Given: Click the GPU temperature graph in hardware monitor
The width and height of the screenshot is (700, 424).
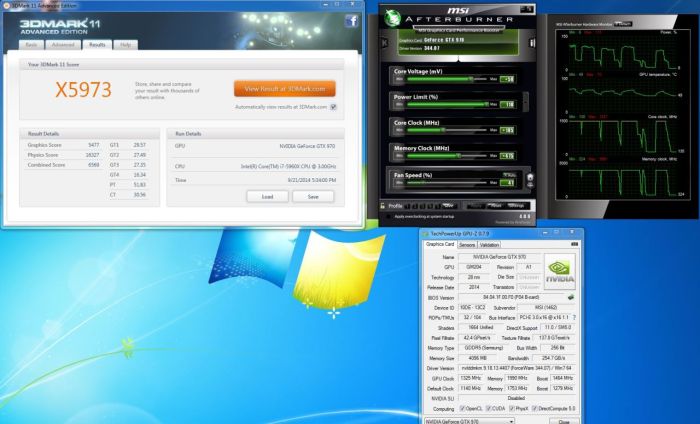Looking at the screenshot, I should point(624,95).
